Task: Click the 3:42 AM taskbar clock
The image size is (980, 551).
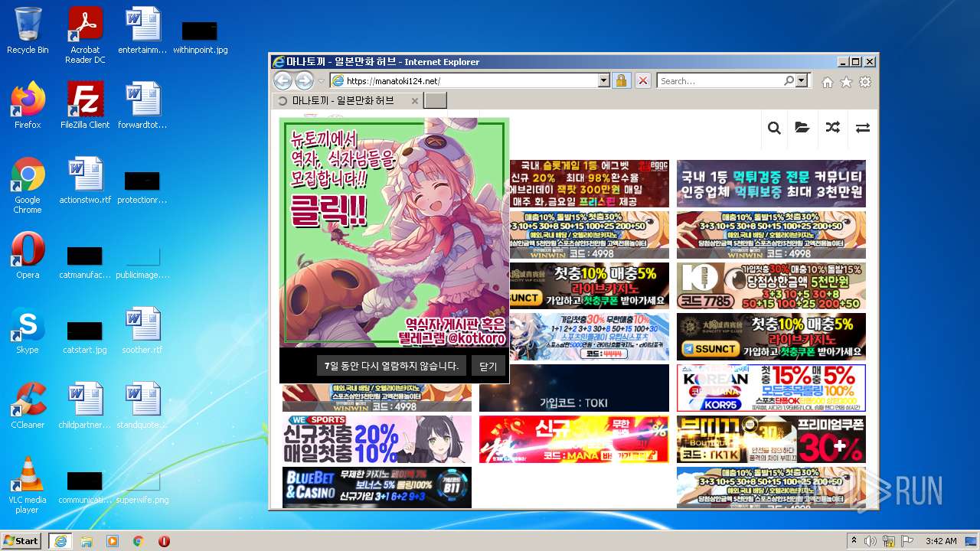Action: [x=940, y=540]
